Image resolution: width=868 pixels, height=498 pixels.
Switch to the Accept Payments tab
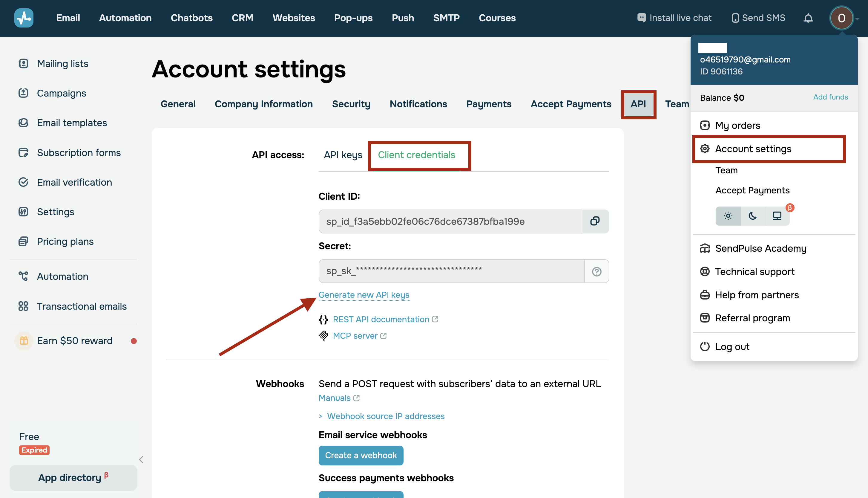click(x=571, y=104)
